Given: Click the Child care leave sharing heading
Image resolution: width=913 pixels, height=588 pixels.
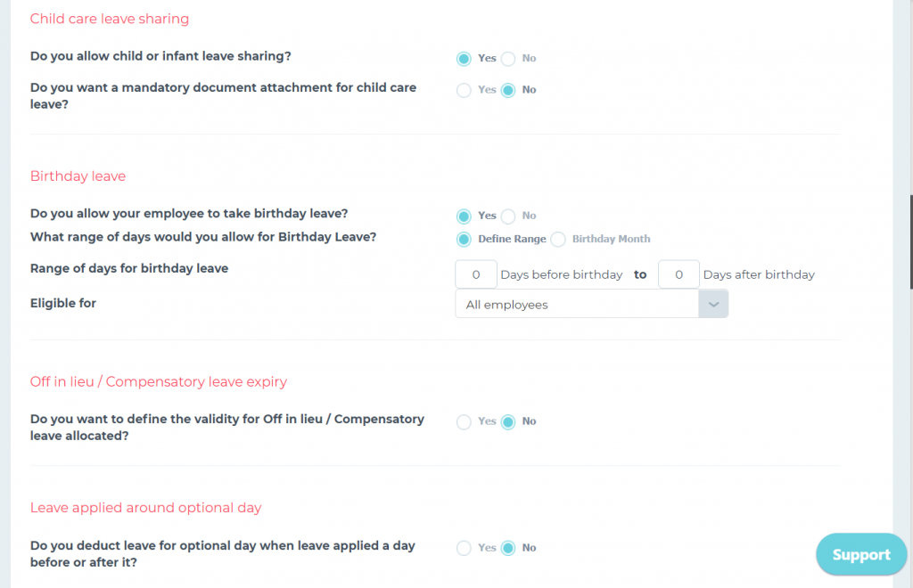Looking at the screenshot, I should (109, 18).
